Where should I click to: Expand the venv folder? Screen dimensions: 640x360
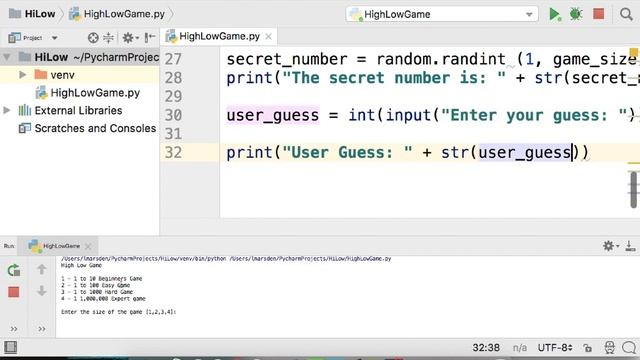[x=22, y=75]
